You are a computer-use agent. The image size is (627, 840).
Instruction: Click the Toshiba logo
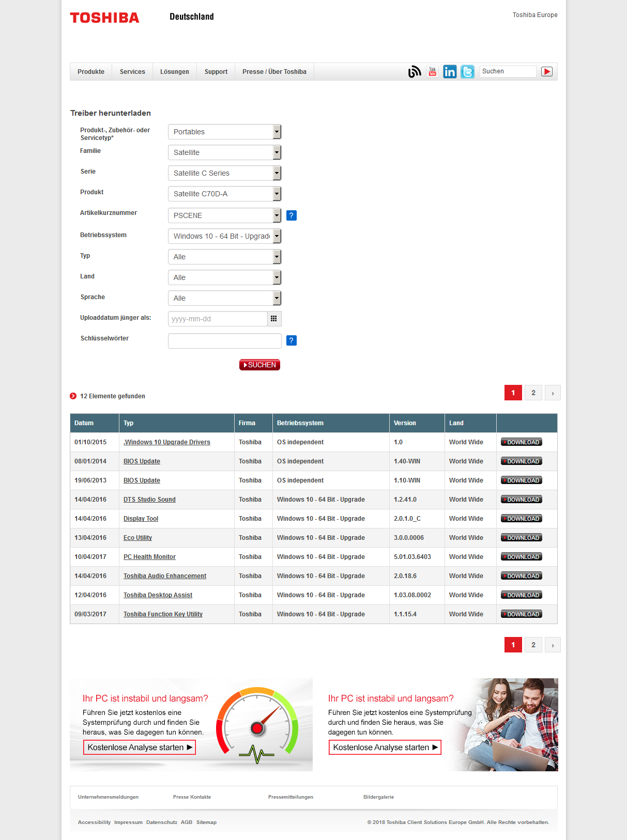(105, 18)
